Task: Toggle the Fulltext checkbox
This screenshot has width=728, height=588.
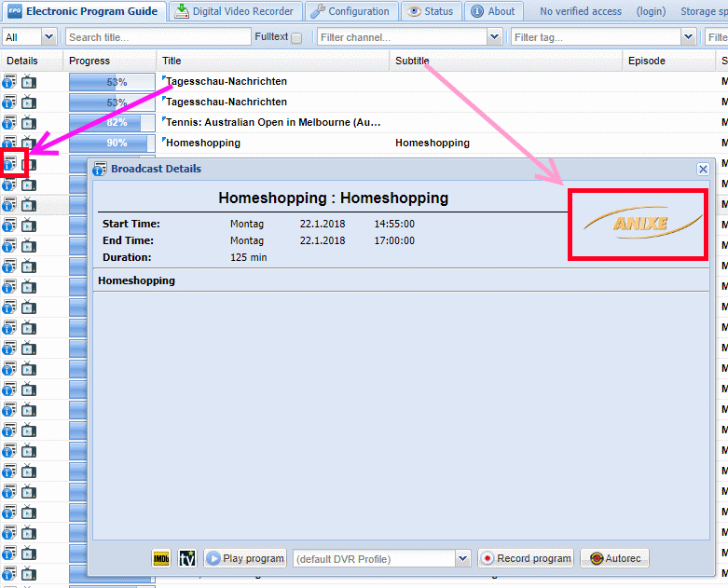Action: click(296, 37)
